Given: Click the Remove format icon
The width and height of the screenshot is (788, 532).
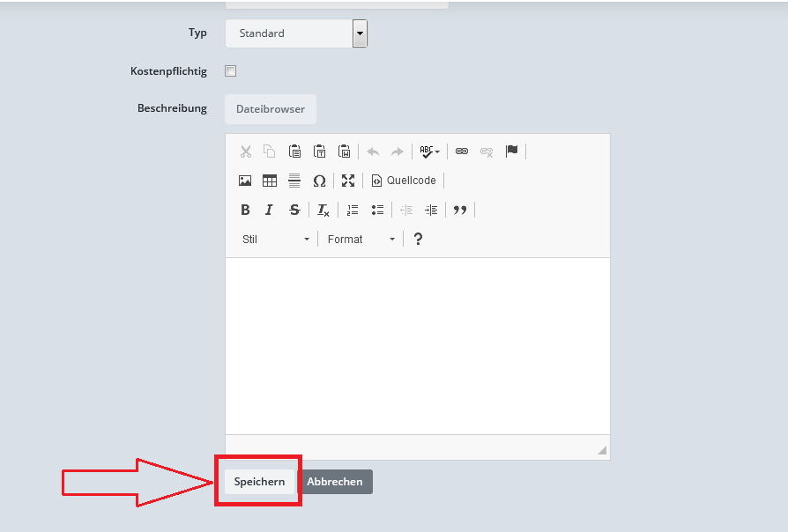Looking at the screenshot, I should tap(323, 210).
